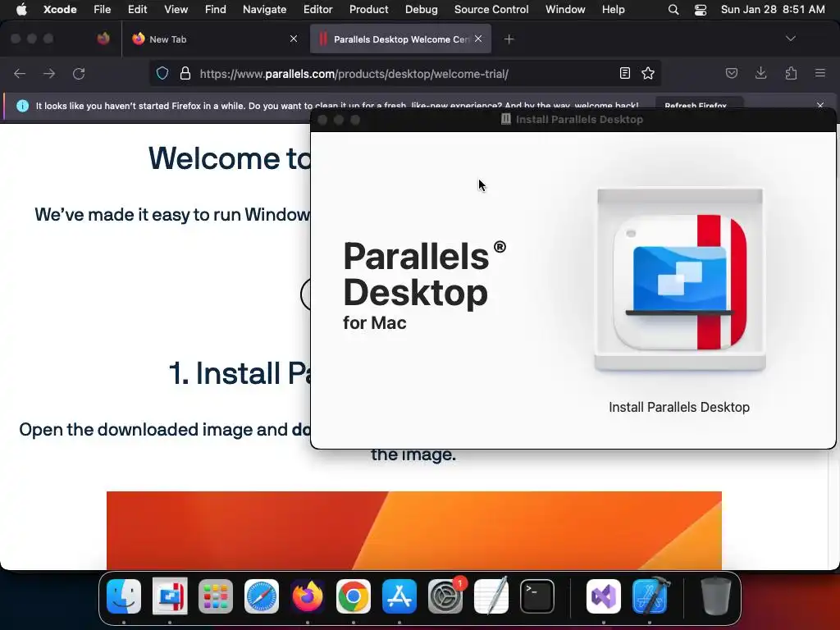Toggle Reader View

(624, 73)
